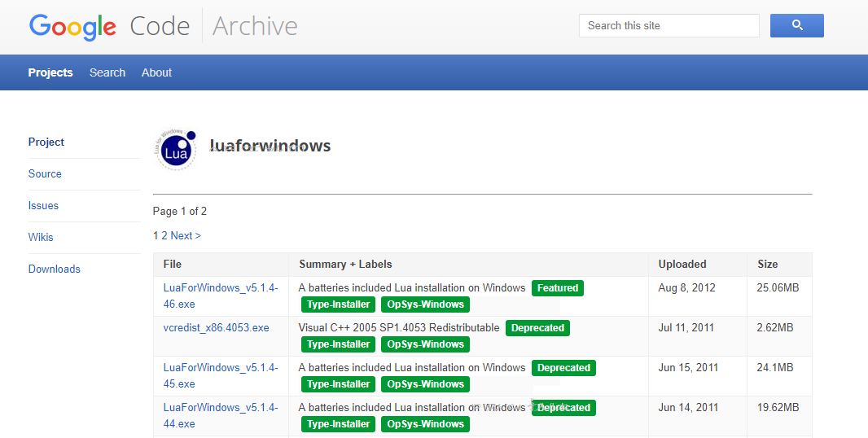The image size is (868, 438).
Task: Open the About navigation item
Action: click(156, 72)
